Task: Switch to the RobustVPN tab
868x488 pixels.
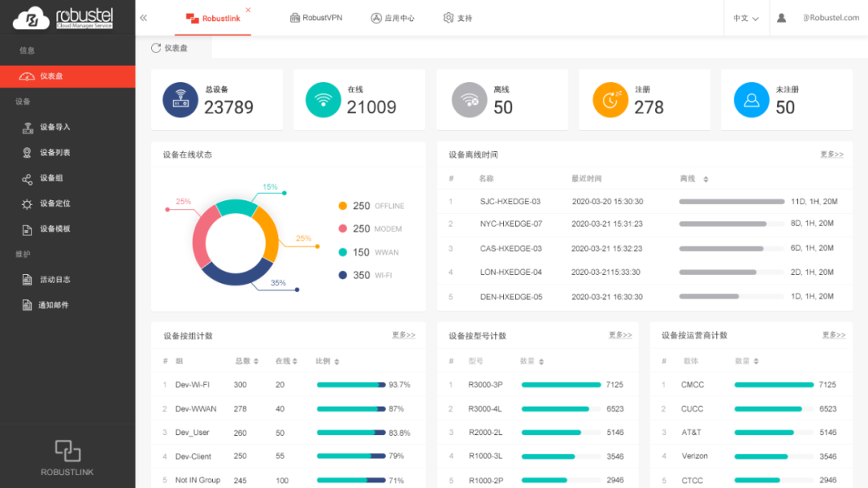Action: click(316, 18)
